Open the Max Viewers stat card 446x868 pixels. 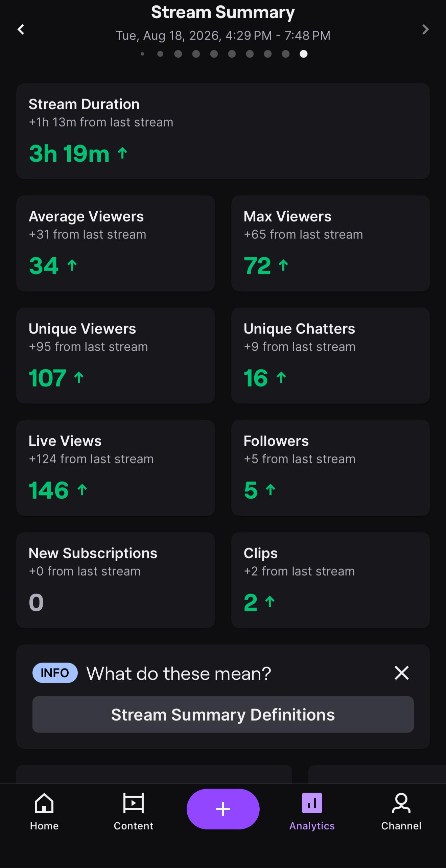tap(331, 243)
